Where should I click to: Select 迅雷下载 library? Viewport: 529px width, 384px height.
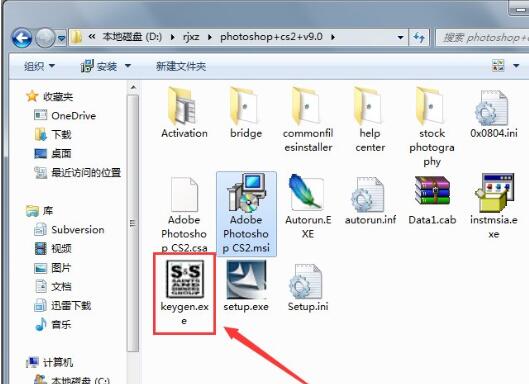click(x=63, y=306)
